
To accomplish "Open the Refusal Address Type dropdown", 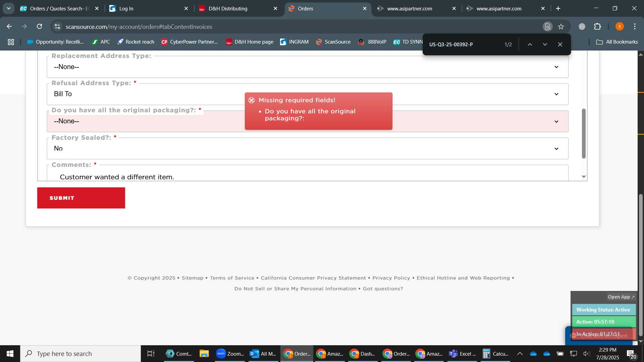I will pyautogui.click(x=307, y=94).
